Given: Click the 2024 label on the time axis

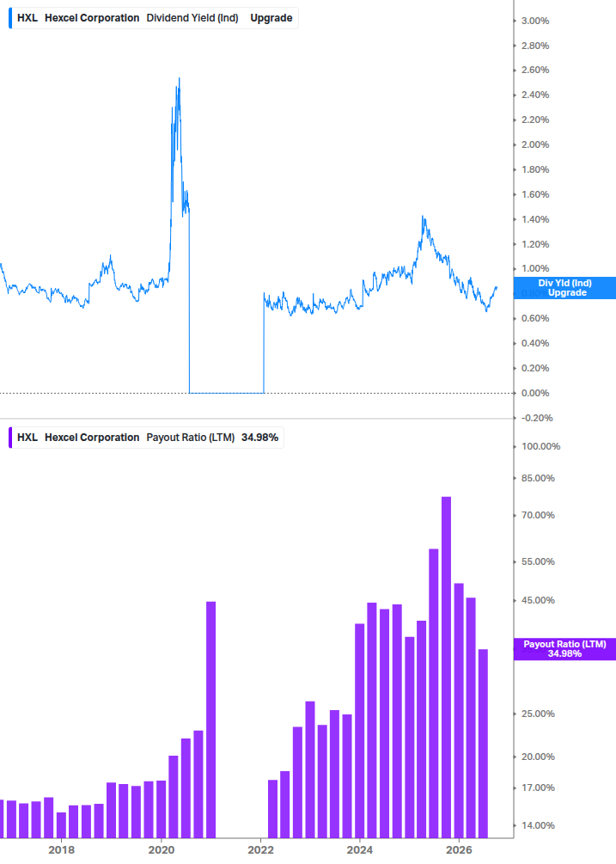Looking at the screenshot, I should point(359,849).
